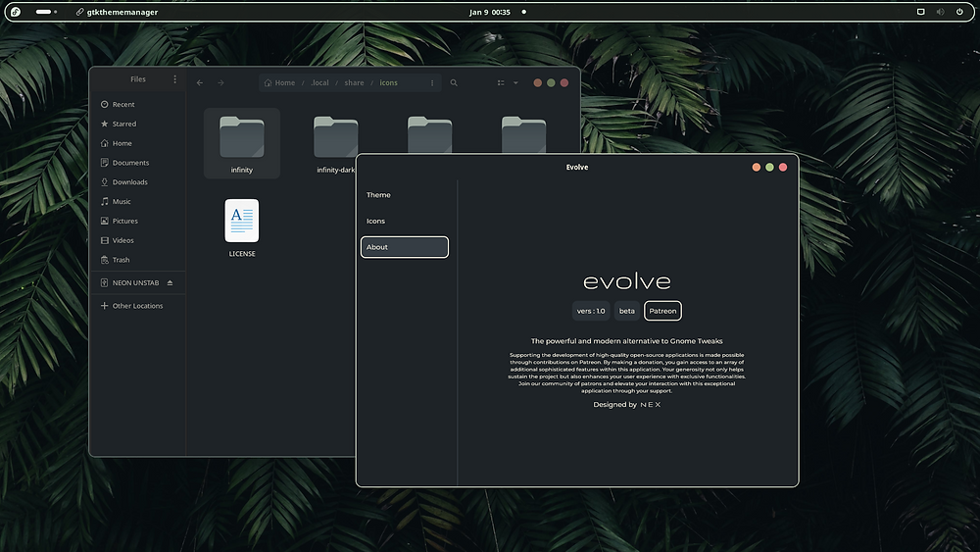Screen dimensions: 980x552
Task: Click the vers : 1.0 badge
Action: 591,311
